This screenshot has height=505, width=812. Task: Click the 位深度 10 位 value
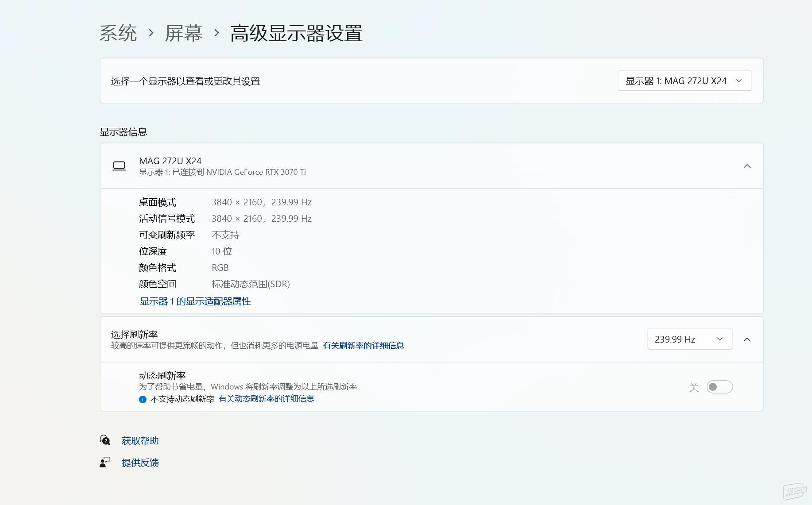[x=222, y=251]
